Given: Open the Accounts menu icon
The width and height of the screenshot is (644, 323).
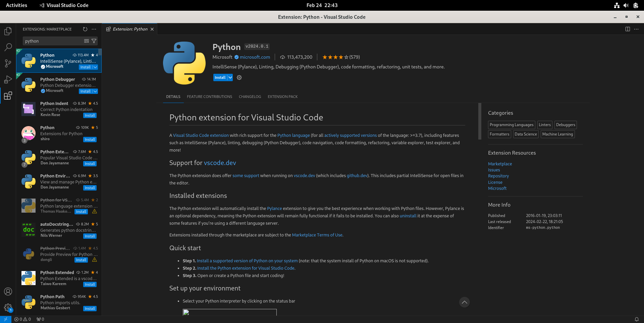Looking at the screenshot, I should click(x=8, y=291).
